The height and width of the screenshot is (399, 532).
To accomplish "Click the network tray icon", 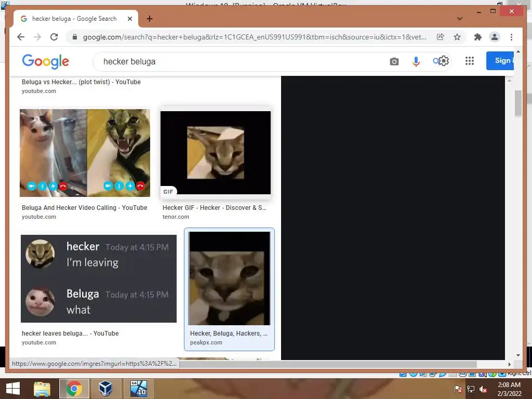I will coord(471,389).
